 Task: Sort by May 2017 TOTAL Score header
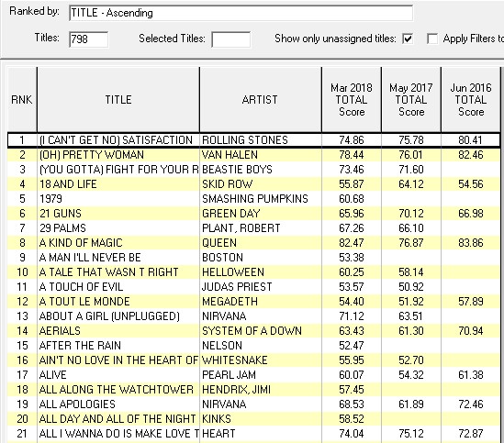click(x=411, y=100)
